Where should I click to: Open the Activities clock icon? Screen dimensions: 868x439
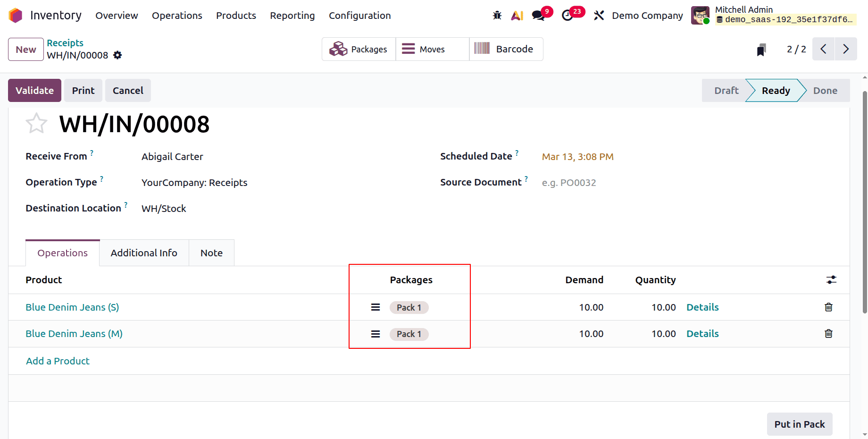point(568,15)
